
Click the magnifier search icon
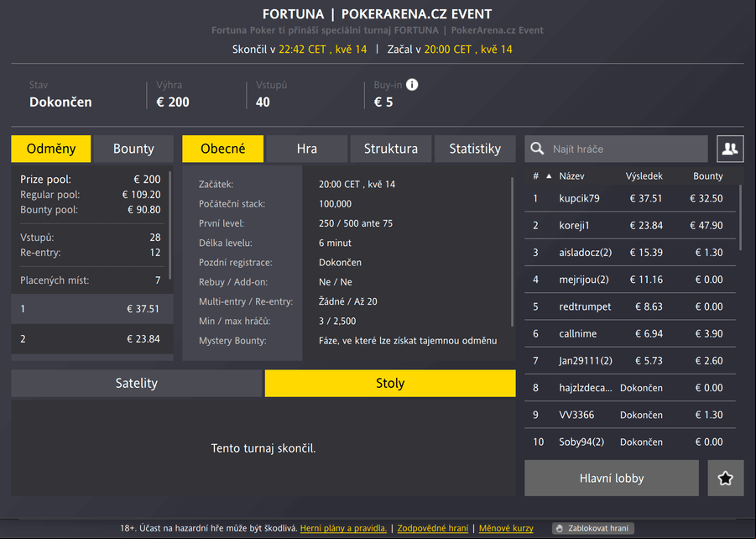(537, 149)
